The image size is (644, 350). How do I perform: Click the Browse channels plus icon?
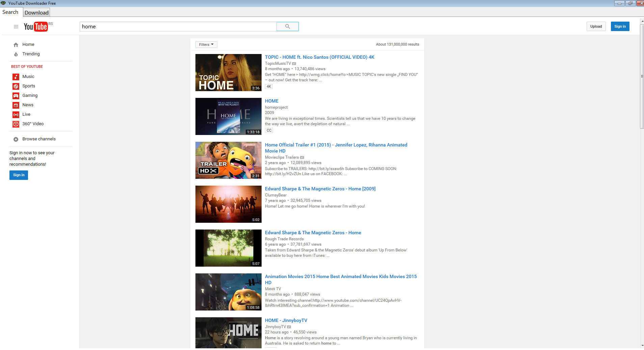pyautogui.click(x=16, y=139)
